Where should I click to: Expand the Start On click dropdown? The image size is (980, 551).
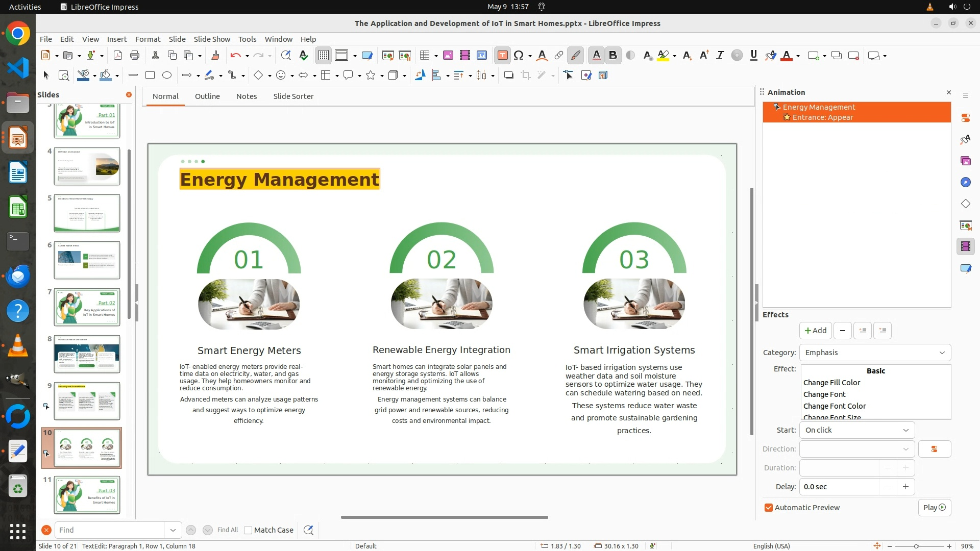[857, 430]
